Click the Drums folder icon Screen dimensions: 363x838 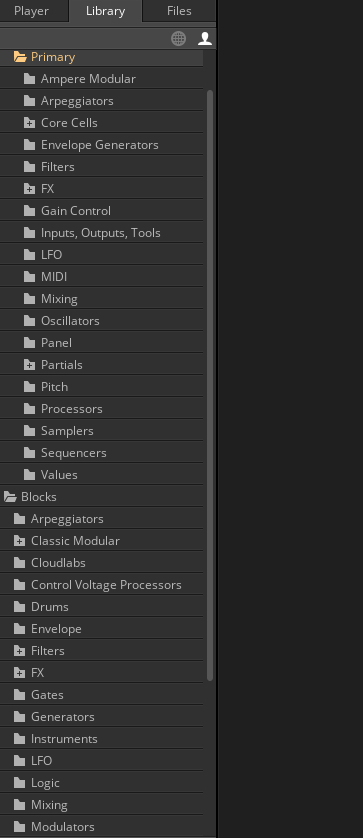tap(19, 607)
